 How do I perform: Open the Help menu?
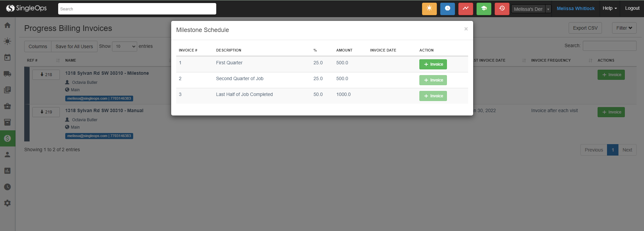(x=609, y=8)
